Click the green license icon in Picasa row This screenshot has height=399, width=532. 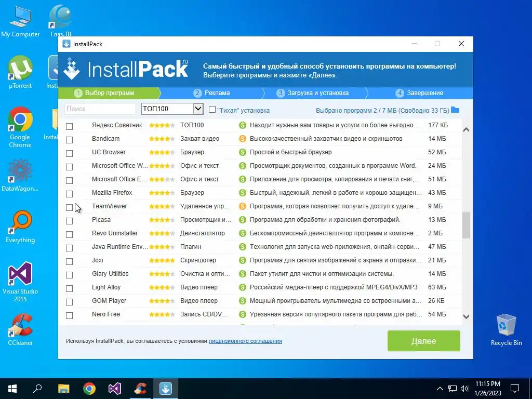(x=242, y=220)
